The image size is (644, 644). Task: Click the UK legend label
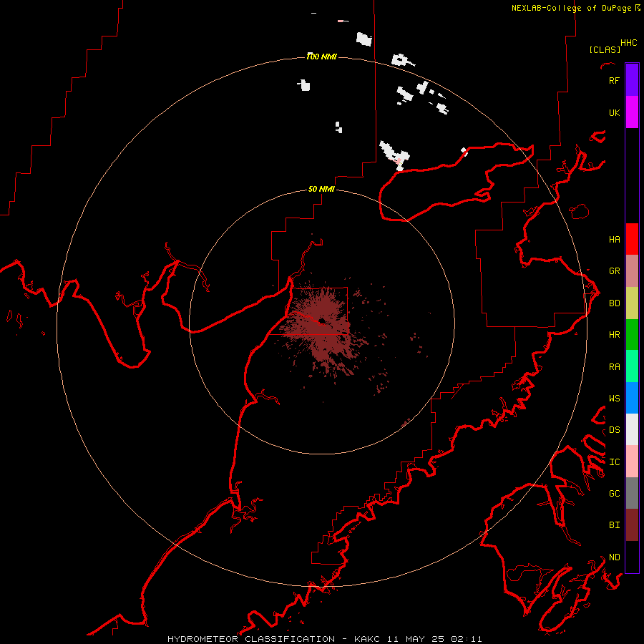coord(614,112)
